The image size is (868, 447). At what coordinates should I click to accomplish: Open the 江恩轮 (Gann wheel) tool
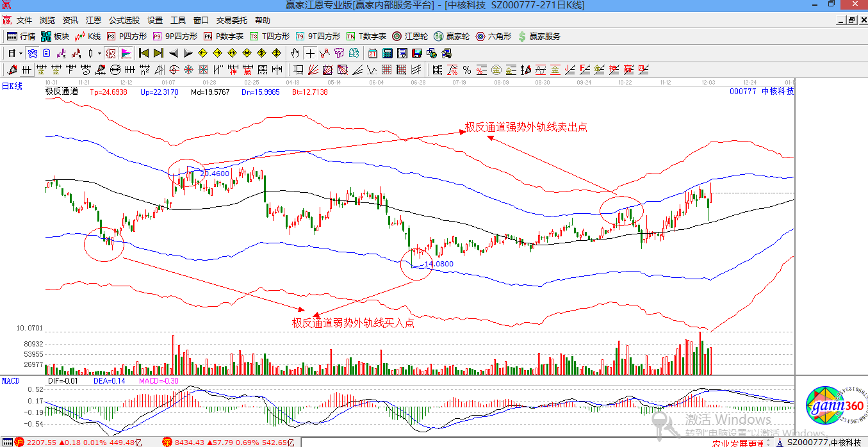click(411, 37)
